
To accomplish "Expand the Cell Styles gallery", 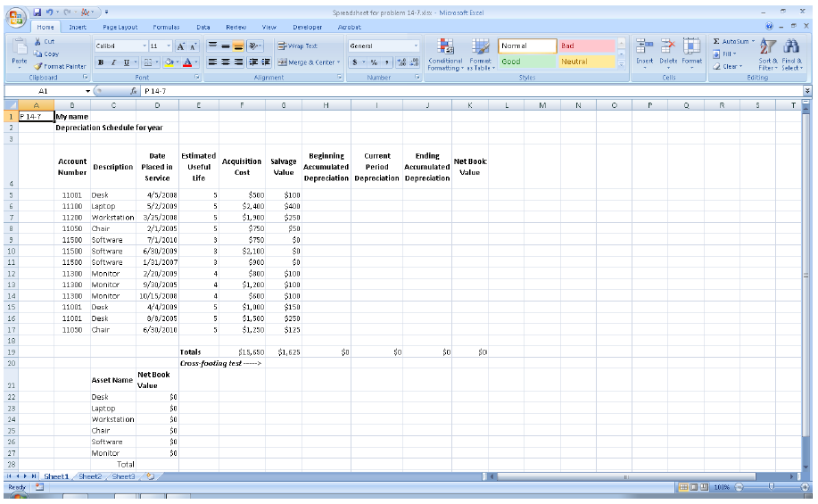I will [x=622, y=65].
